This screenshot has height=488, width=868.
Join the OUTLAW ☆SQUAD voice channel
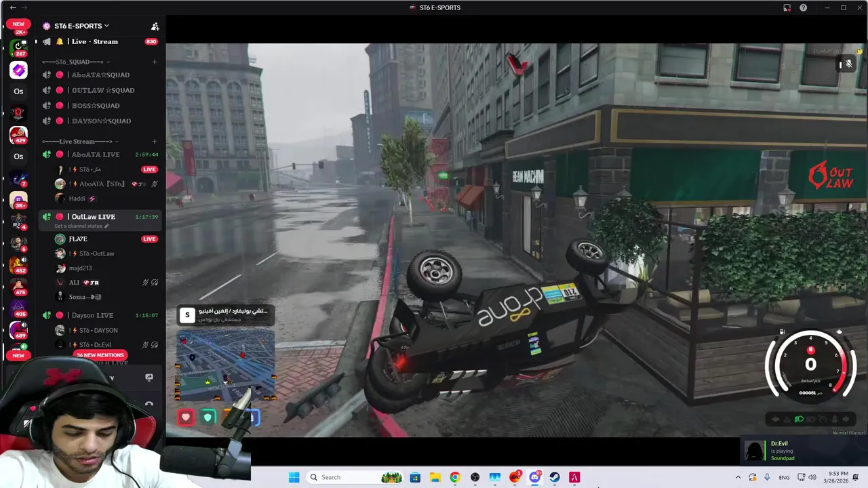pyautogui.click(x=100, y=90)
